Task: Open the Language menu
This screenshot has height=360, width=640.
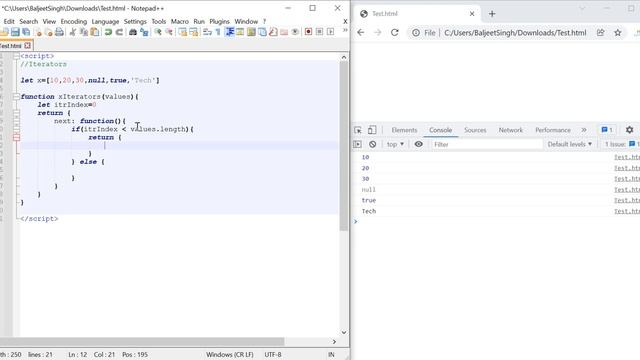Action: click(105, 21)
